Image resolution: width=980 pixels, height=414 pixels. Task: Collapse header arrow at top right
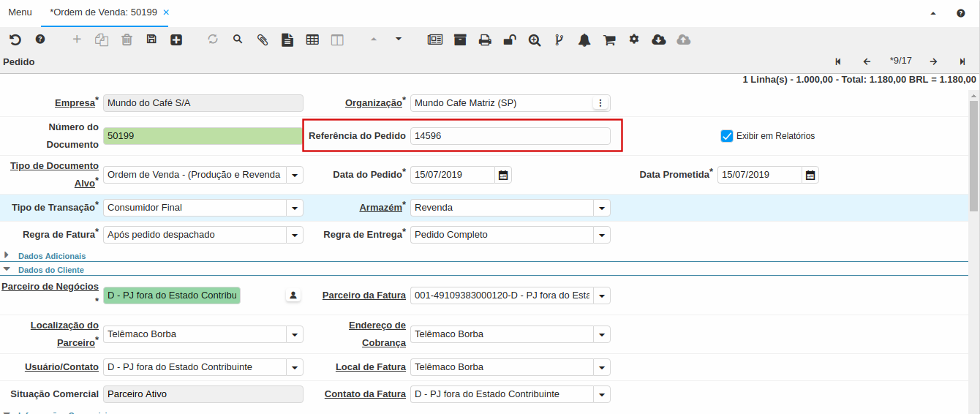point(933,13)
